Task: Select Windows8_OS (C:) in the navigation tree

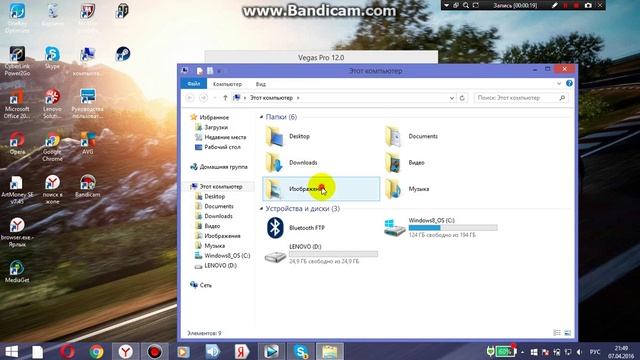Action: point(227,256)
